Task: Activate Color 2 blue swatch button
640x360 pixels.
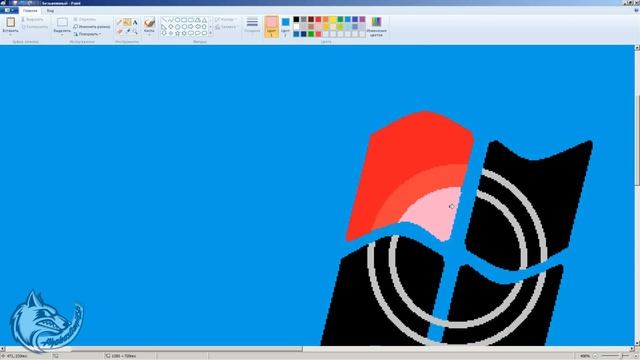Action: (285, 27)
